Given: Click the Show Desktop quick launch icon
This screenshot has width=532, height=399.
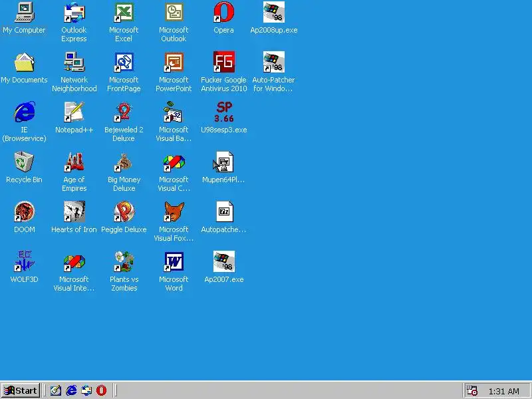Looking at the screenshot, I should coord(56,390).
